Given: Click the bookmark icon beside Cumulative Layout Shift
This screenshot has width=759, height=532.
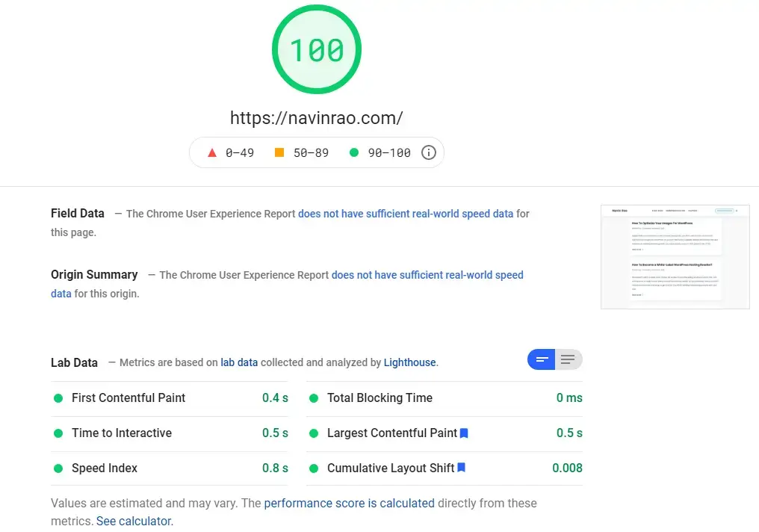Looking at the screenshot, I should point(462,468).
